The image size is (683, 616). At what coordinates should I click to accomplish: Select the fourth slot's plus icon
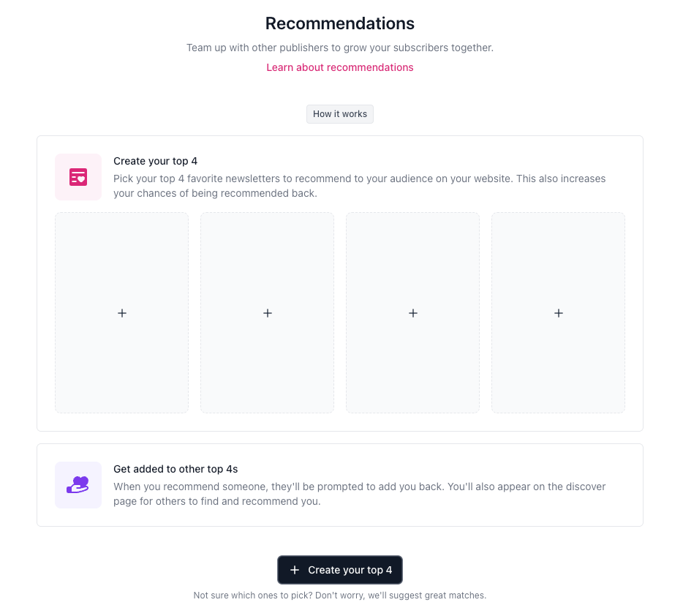[558, 313]
